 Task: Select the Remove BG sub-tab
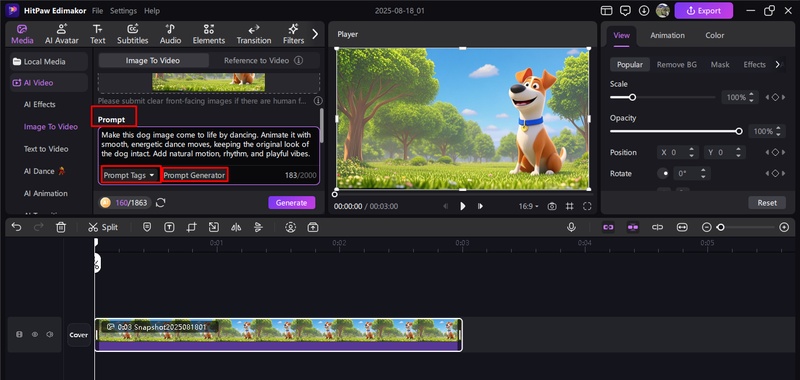tap(677, 65)
